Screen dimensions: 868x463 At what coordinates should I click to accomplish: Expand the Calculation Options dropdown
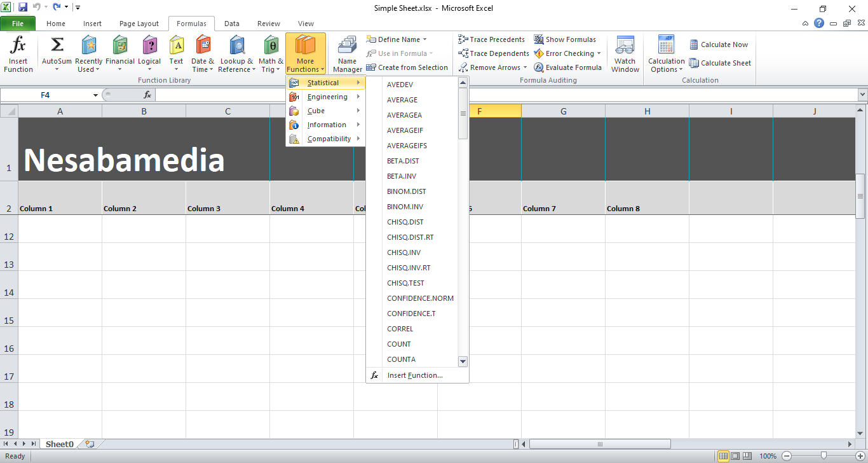click(666, 55)
